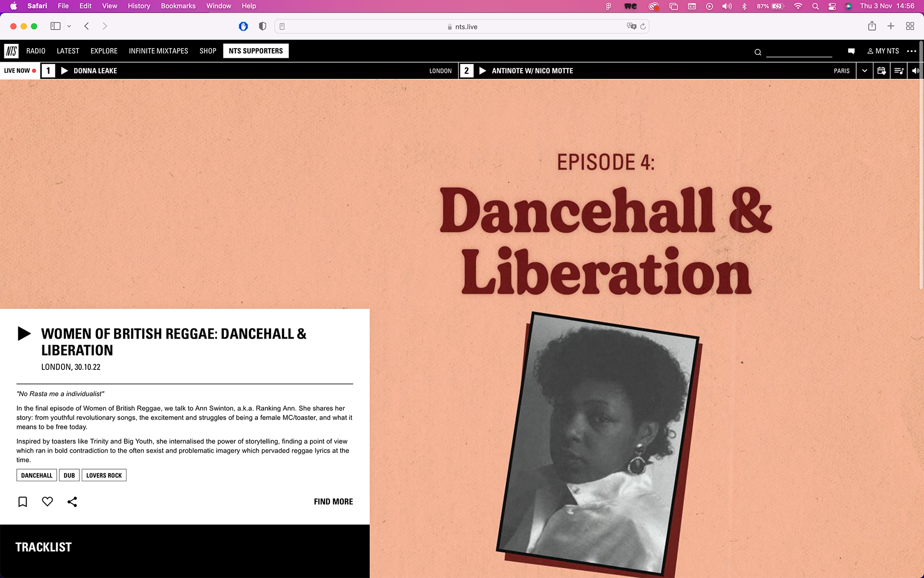924x578 pixels.
Task: Click the Wi-Fi status icon
Action: point(798,6)
